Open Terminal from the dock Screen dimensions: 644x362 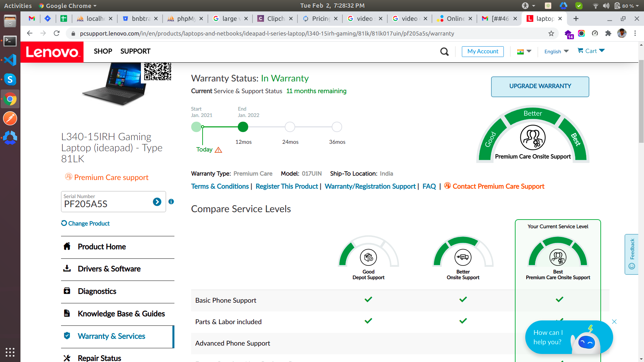pyautogui.click(x=10, y=41)
